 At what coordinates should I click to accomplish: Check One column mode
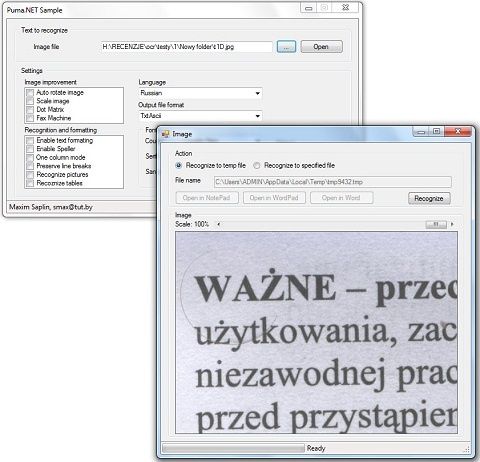point(30,157)
